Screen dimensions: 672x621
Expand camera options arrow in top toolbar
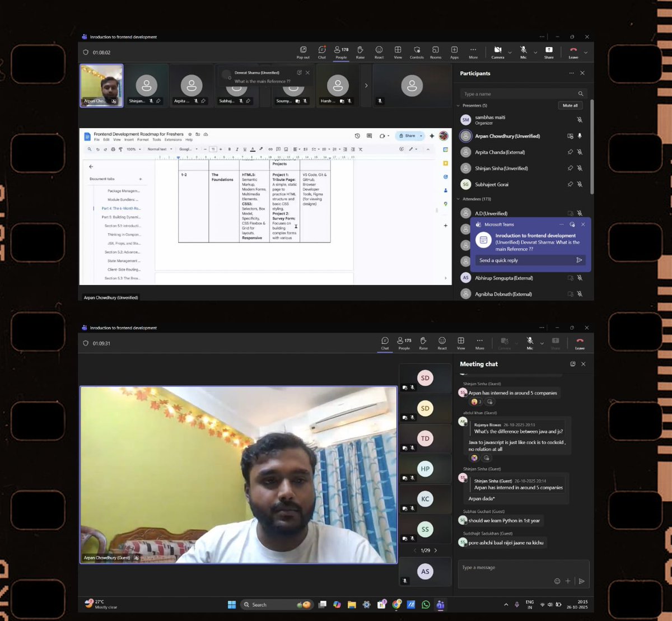point(510,53)
